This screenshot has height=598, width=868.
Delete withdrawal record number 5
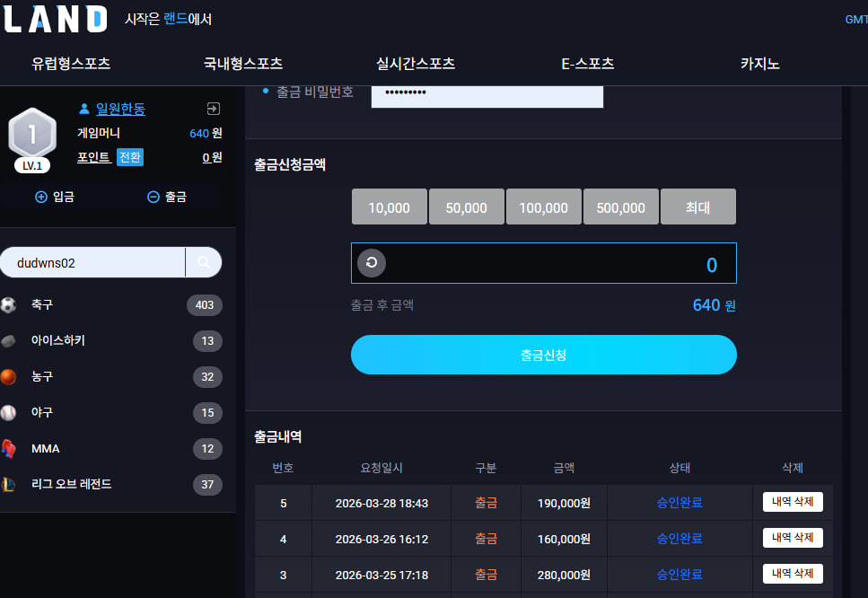[793, 502]
